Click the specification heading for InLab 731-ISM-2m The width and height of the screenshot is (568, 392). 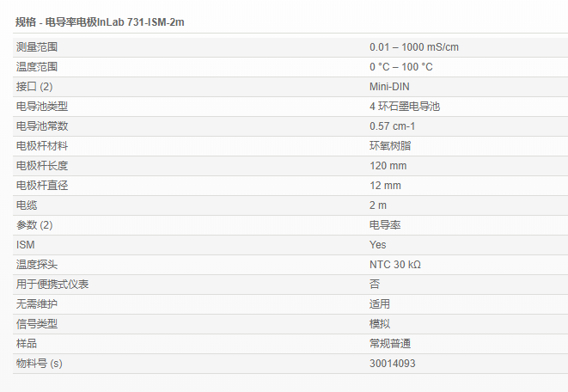[100, 22]
